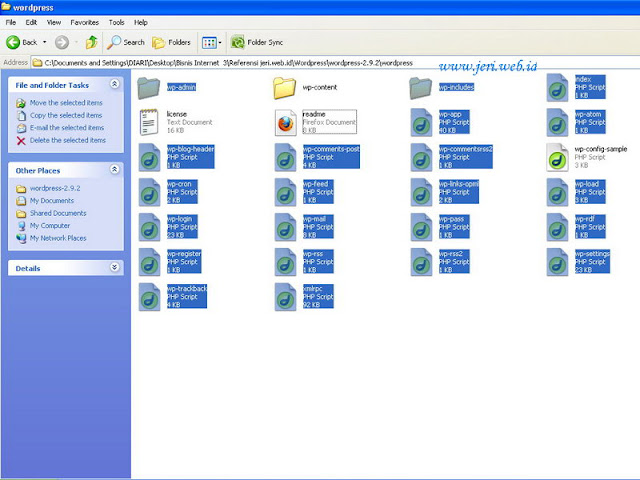Click the wp-register file icon

(x=149, y=262)
